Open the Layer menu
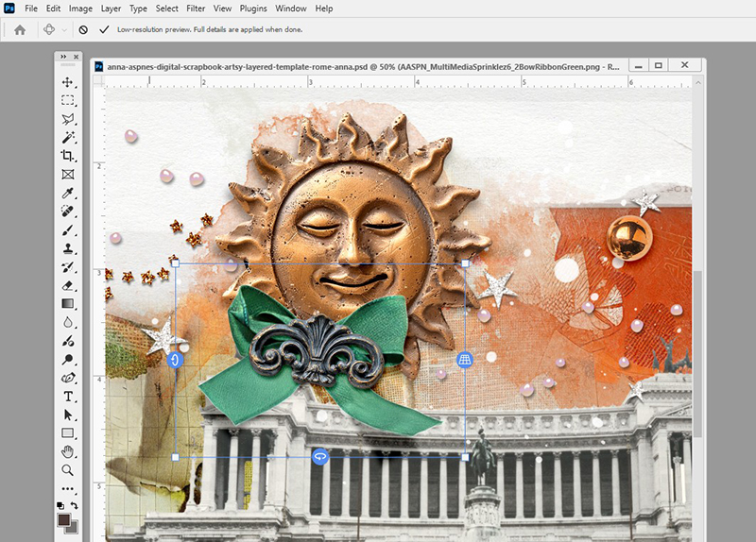756x542 pixels. point(111,8)
